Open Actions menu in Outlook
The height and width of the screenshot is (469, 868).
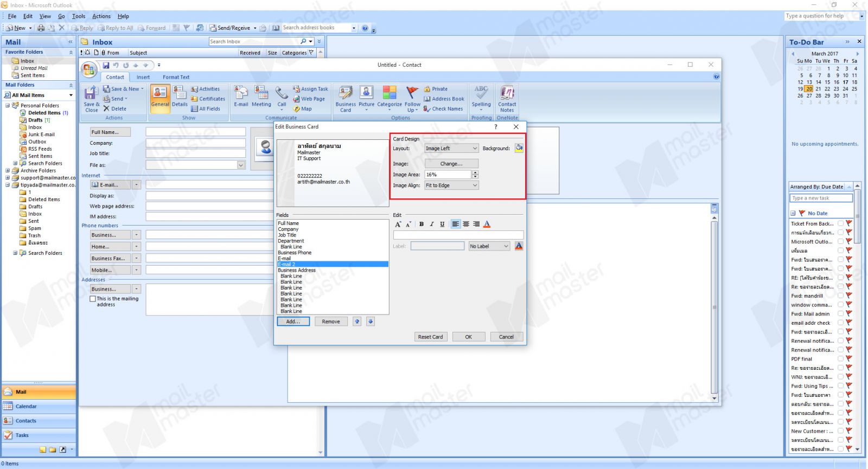click(101, 16)
